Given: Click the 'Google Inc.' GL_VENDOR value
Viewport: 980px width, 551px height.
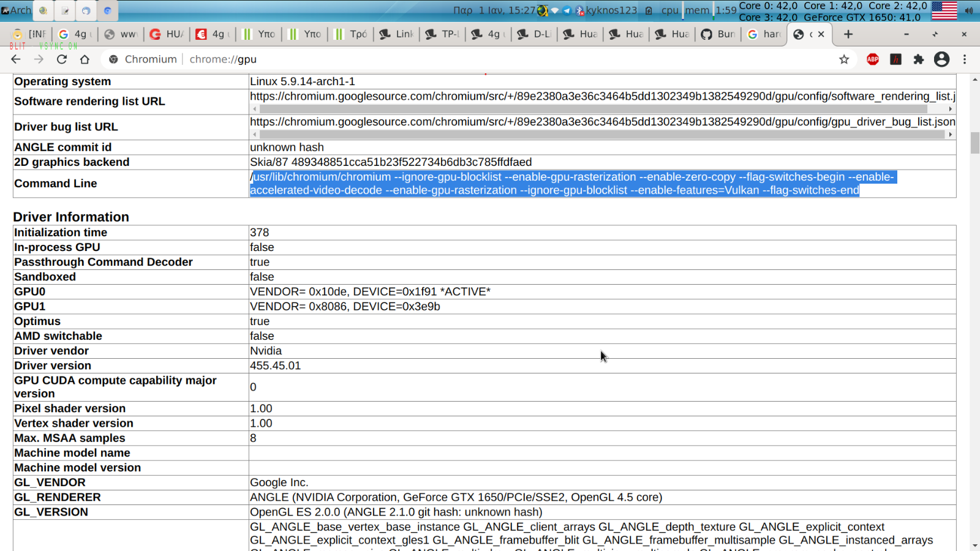Looking at the screenshot, I should [x=279, y=482].
